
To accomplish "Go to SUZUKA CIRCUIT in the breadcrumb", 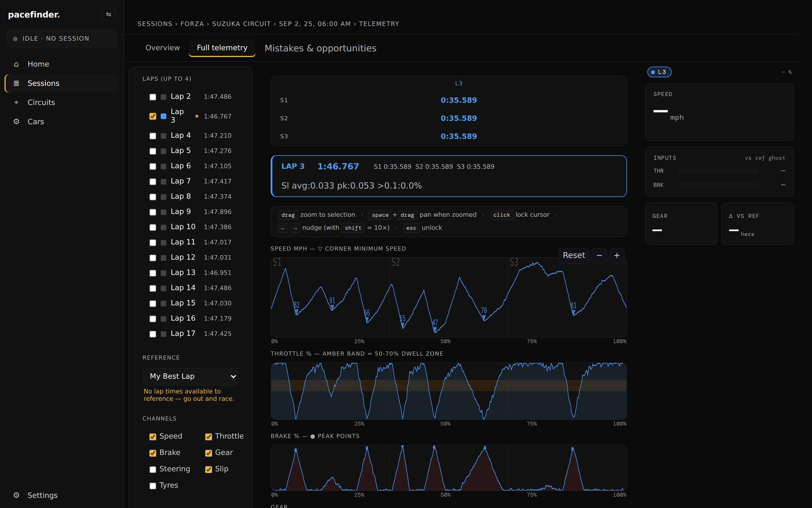I will pyautogui.click(x=241, y=24).
